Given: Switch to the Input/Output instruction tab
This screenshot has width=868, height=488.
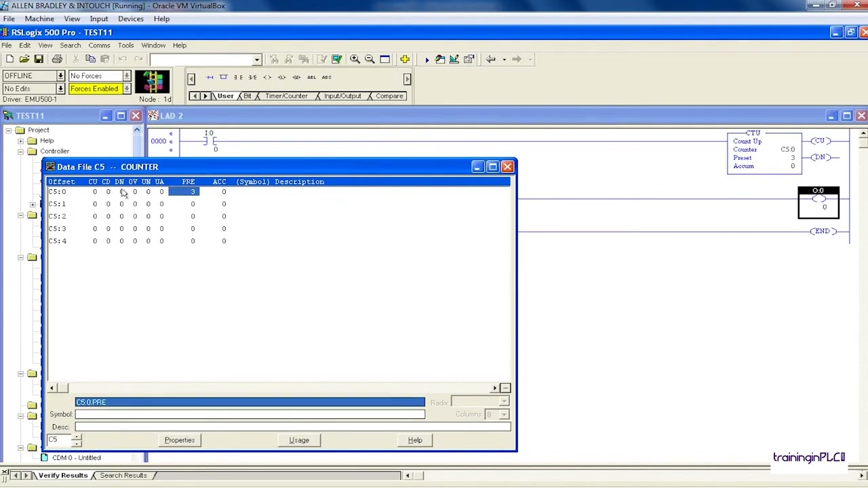Looking at the screenshot, I should (x=342, y=96).
